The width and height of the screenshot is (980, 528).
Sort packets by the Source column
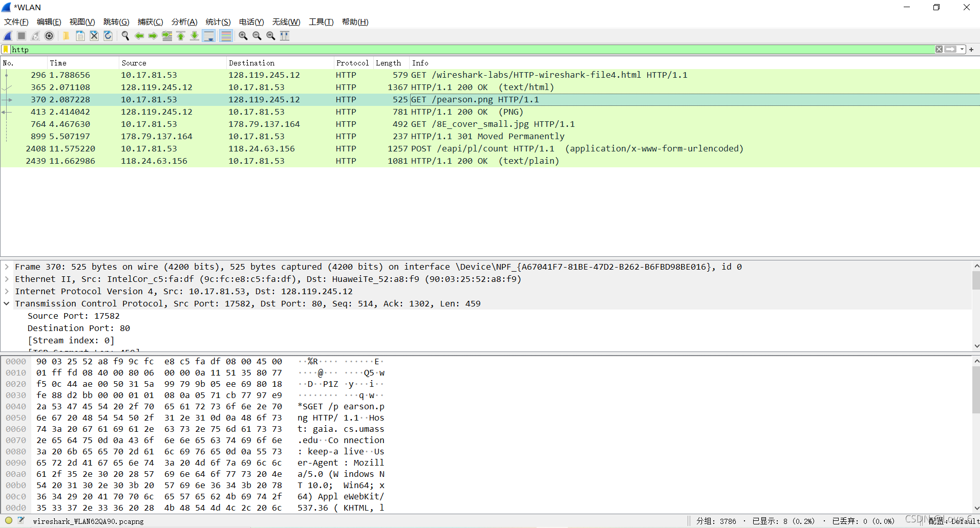[x=173, y=63]
